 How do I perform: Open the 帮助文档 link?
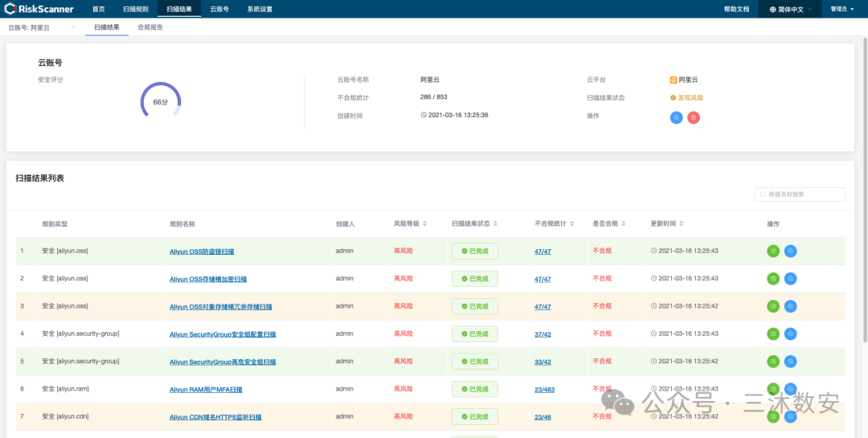point(736,9)
